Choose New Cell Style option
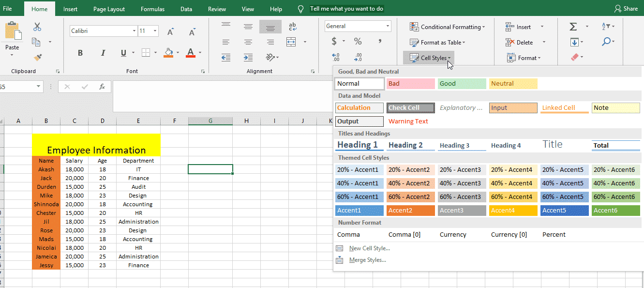This screenshot has height=288, width=644. 369,248
